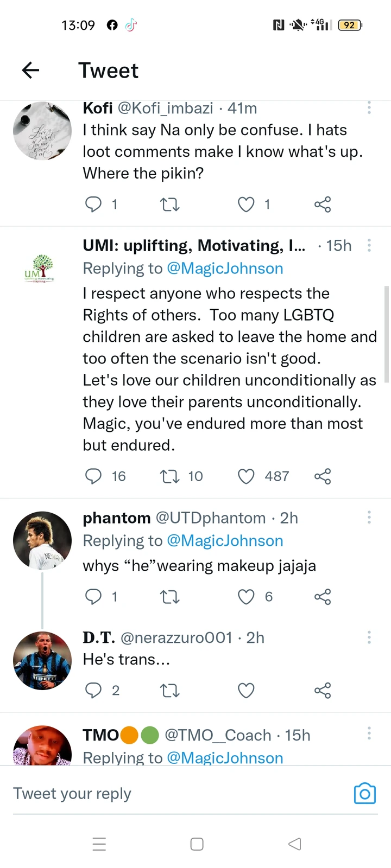Retweet the UMI tweet
391x868 pixels.
[169, 476]
